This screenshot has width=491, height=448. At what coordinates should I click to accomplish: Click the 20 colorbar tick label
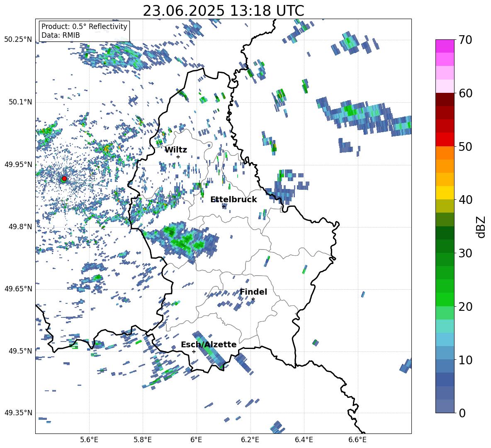tap(465, 307)
